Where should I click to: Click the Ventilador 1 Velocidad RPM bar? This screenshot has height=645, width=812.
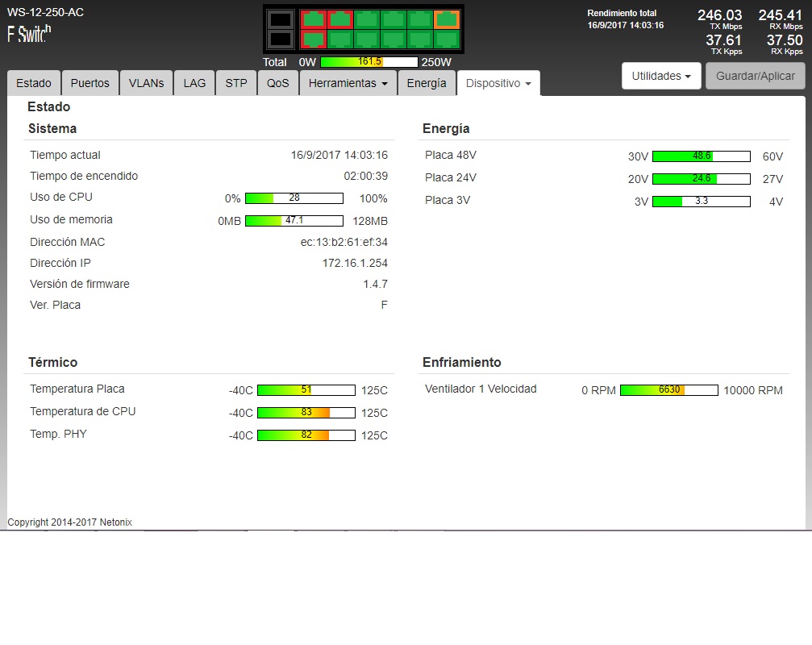[668, 390]
